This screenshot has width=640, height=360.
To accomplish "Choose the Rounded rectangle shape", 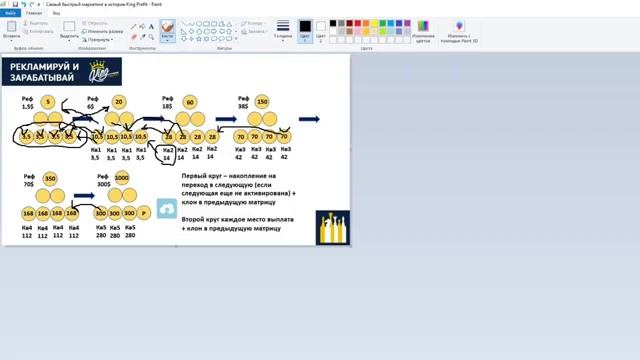I will (214, 24).
